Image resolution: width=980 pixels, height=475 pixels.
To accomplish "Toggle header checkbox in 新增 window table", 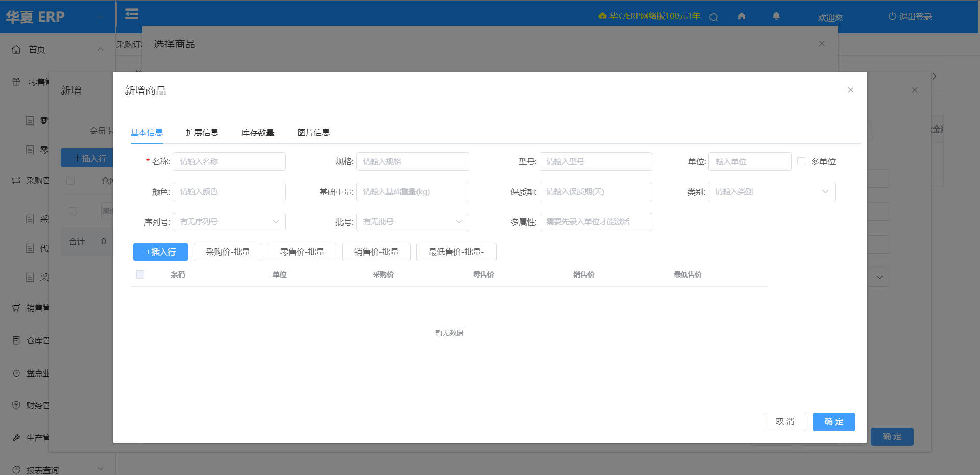I will pyautogui.click(x=70, y=181).
